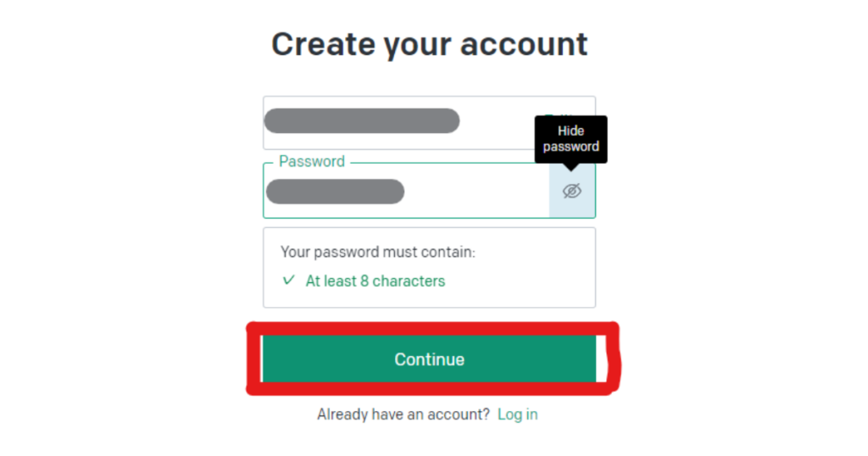Select the "At least 8 characters" requirement
868x456 pixels.
coord(375,281)
